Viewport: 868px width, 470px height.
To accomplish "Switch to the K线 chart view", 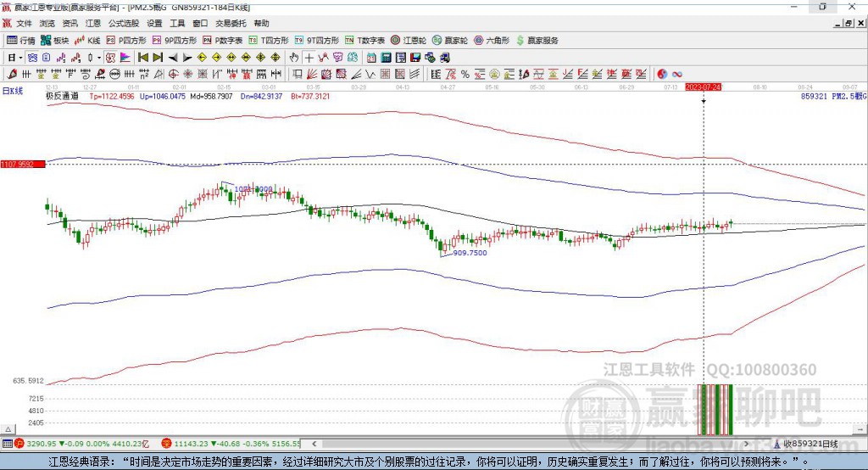I will click(x=87, y=41).
